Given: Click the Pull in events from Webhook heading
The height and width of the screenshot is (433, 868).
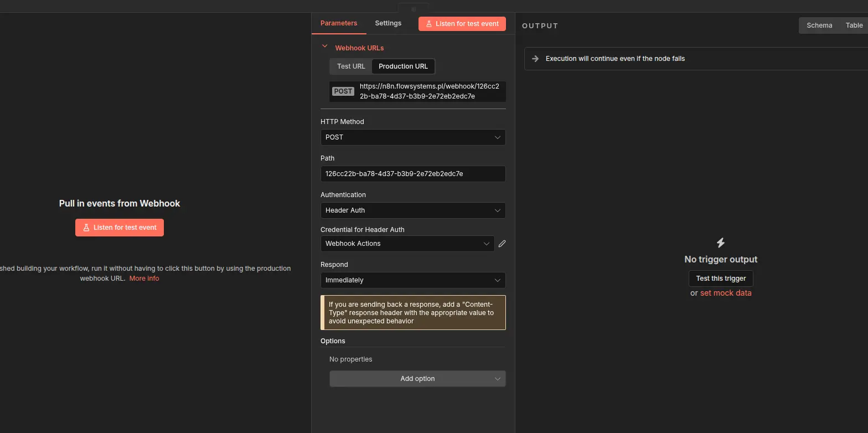Looking at the screenshot, I should (x=120, y=203).
